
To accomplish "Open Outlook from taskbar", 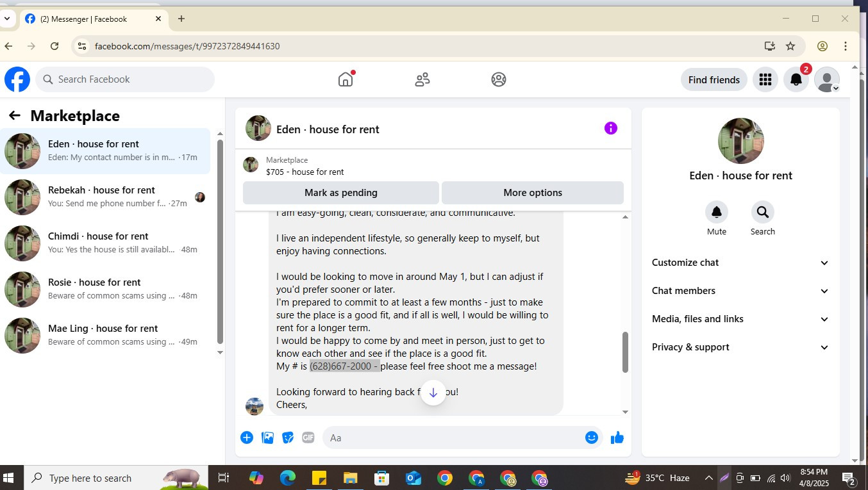I will [x=413, y=478].
